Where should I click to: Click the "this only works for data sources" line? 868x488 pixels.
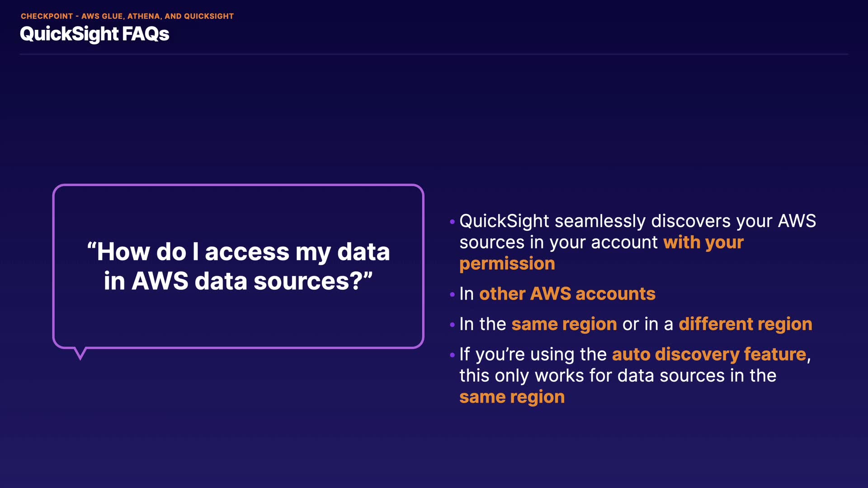(618, 376)
